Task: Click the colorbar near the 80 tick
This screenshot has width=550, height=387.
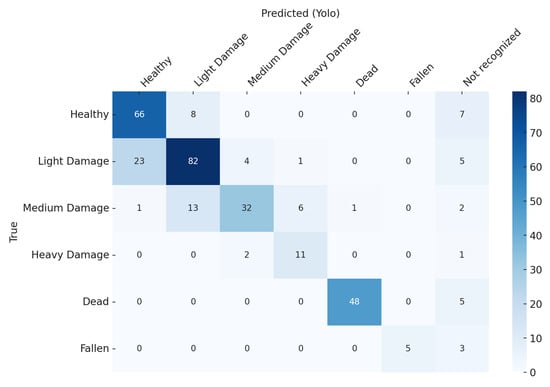Action: click(519, 99)
